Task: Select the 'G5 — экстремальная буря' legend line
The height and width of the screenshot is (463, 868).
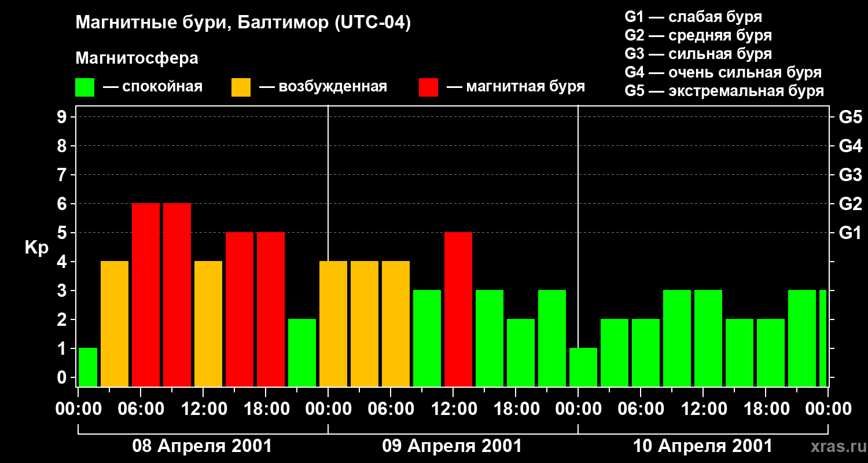Action: coord(724,91)
